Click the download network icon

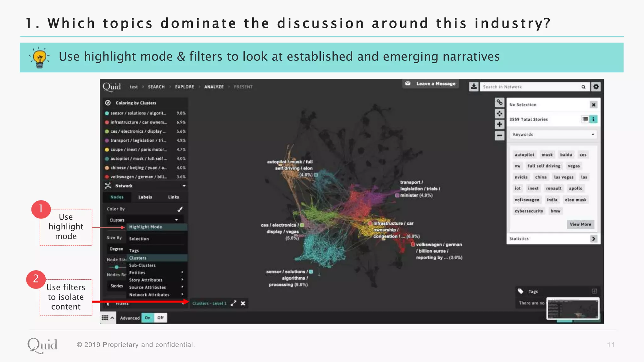474,87
